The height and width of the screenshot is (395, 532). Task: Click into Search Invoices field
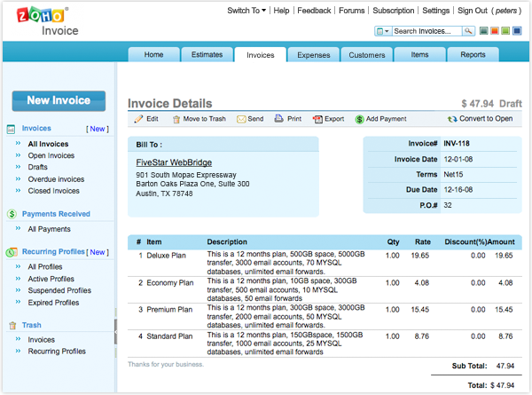point(426,31)
